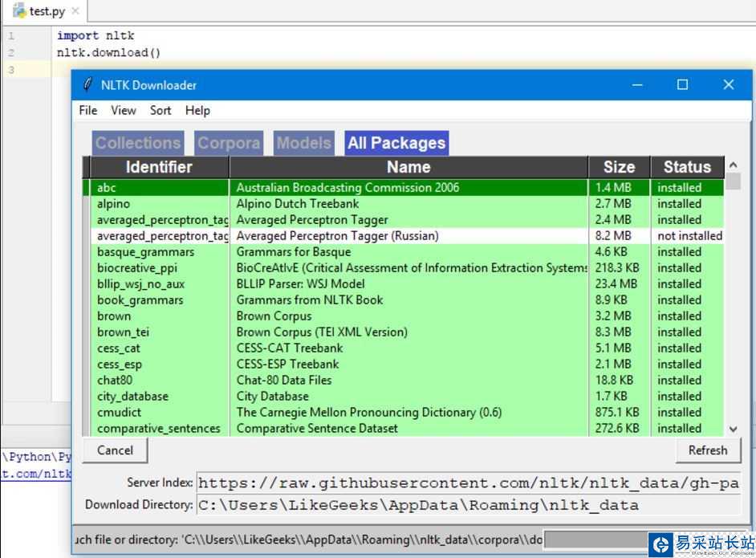Click the console link ending 't.com/nltk'

36,474
